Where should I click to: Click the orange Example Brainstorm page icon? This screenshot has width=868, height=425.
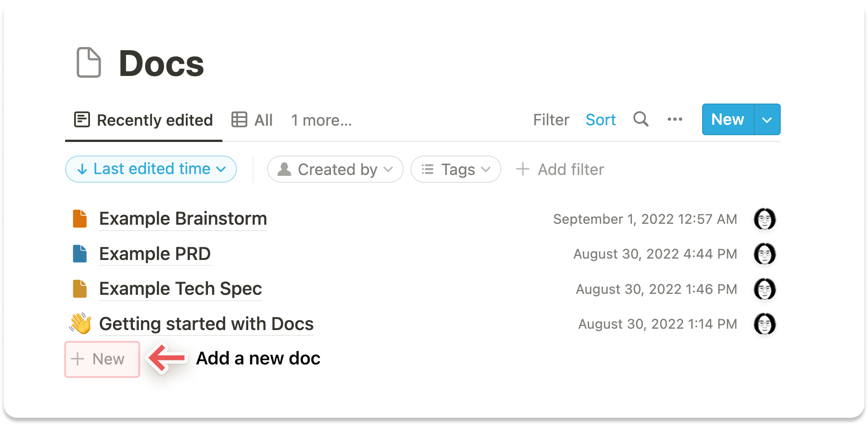[80, 219]
